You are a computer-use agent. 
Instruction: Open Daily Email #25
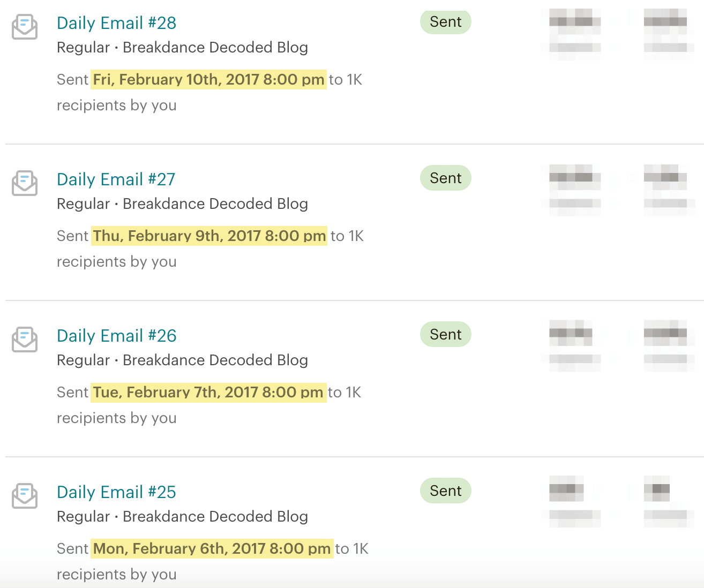tap(116, 492)
